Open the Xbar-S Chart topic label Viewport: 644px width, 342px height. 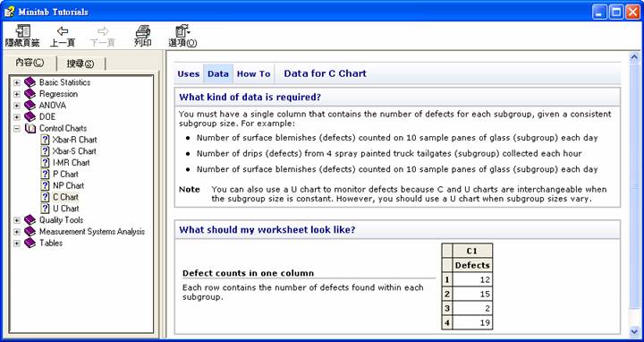click(x=74, y=151)
